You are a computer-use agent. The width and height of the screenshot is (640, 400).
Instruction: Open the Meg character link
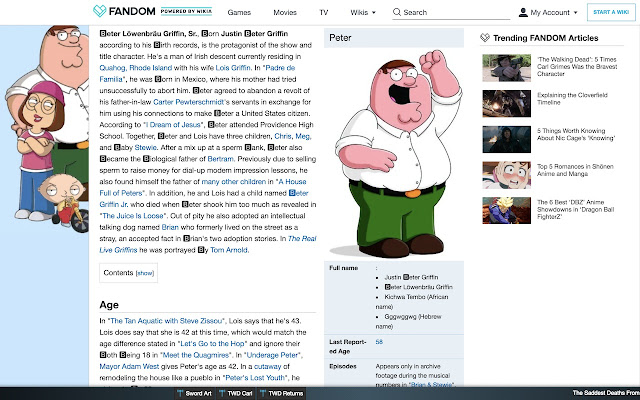tap(302, 136)
